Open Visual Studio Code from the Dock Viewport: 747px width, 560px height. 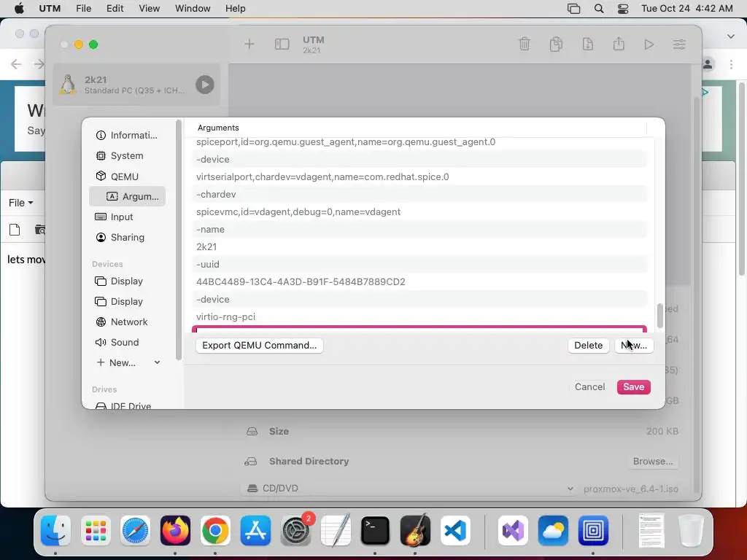coord(455,531)
